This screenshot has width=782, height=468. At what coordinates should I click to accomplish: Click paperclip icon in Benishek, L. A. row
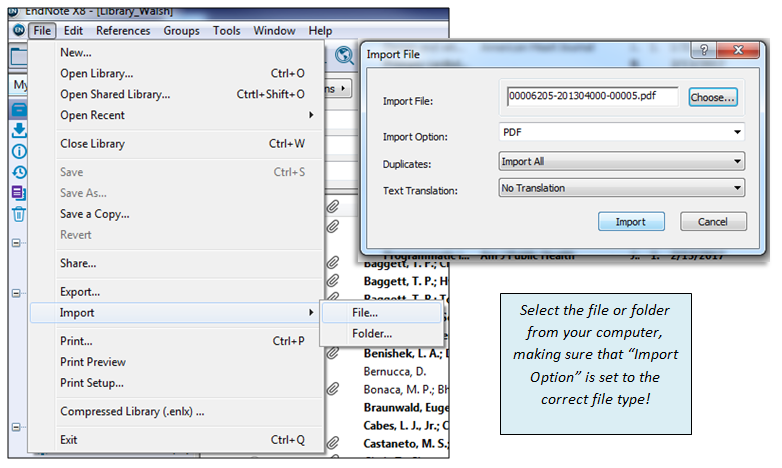point(333,354)
